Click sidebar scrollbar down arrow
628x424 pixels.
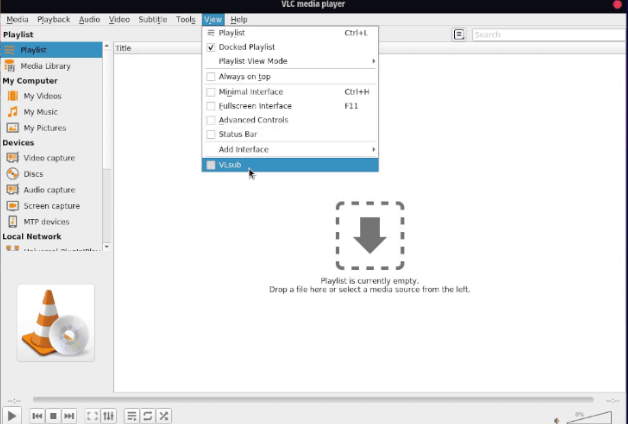107,247
